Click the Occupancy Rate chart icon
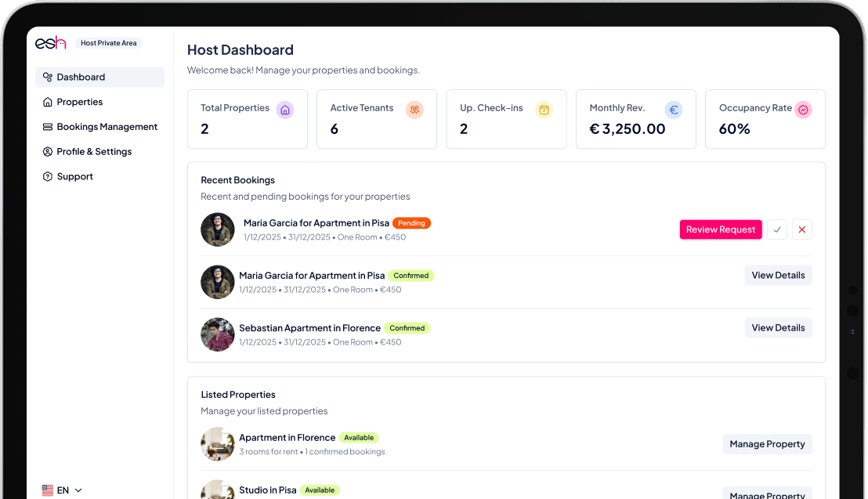Viewport: 868px width, 499px height. (x=803, y=110)
